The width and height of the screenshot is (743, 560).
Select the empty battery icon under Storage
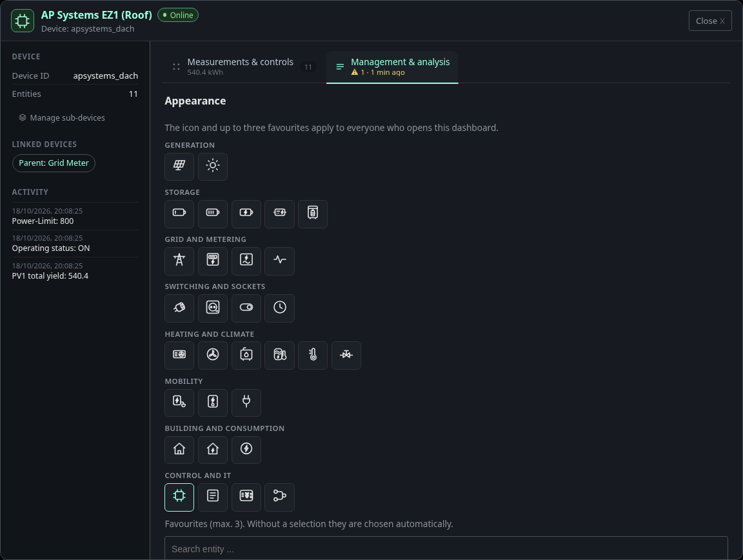pyautogui.click(x=179, y=214)
